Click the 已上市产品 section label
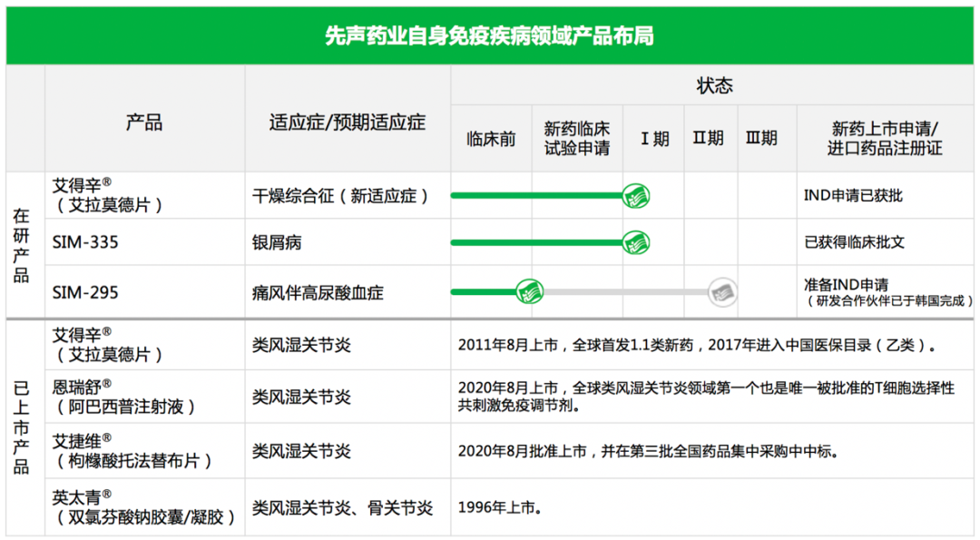The height and width of the screenshot is (540, 980). 22,427
